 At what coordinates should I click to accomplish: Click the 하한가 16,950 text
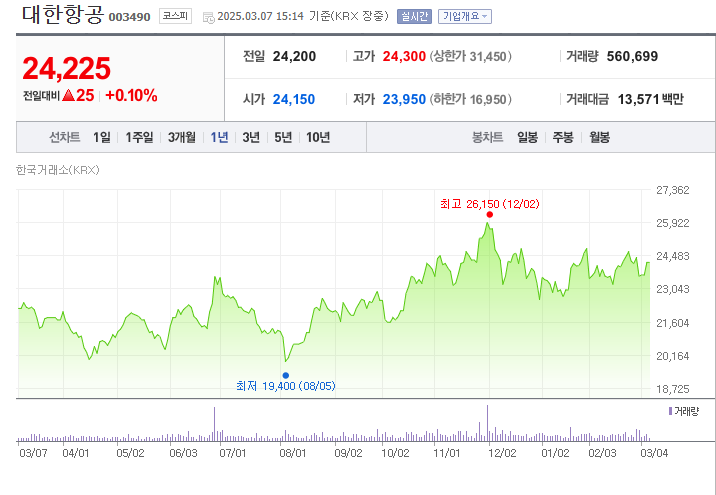(x=470, y=99)
